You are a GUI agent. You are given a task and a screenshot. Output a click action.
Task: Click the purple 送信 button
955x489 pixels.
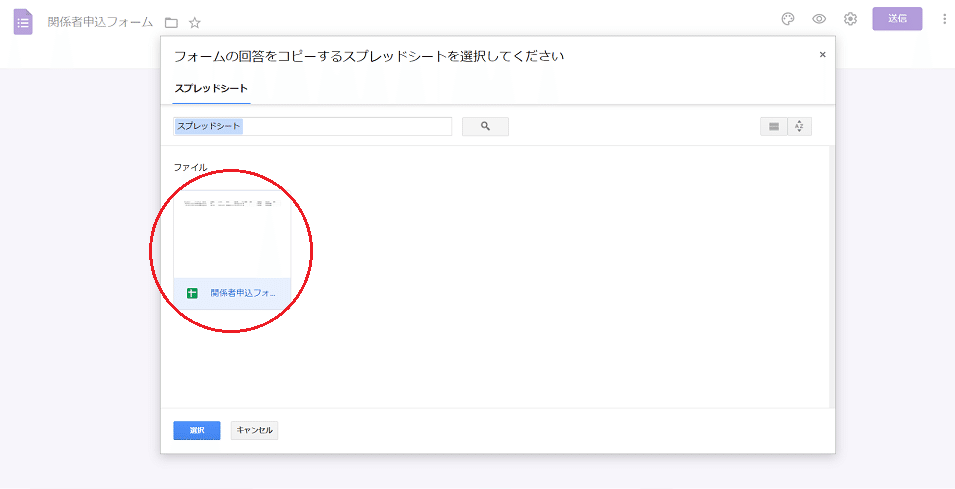click(897, 19)
